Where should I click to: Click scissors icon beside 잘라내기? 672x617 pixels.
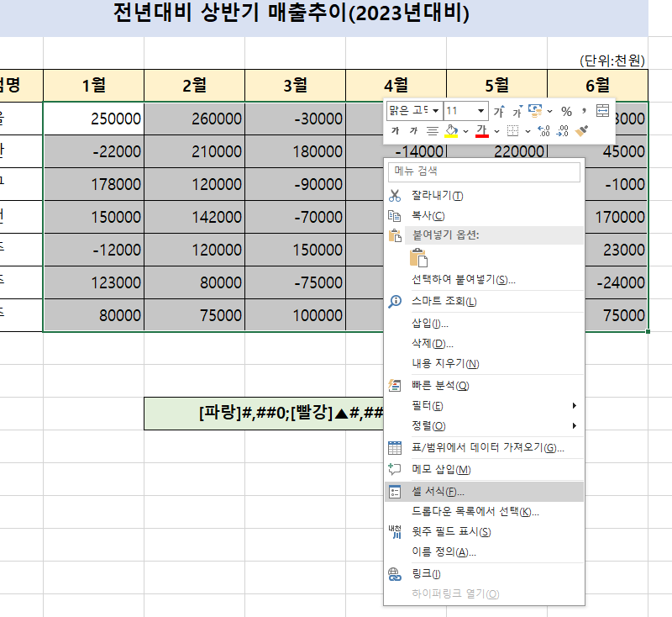coord(395,196)
